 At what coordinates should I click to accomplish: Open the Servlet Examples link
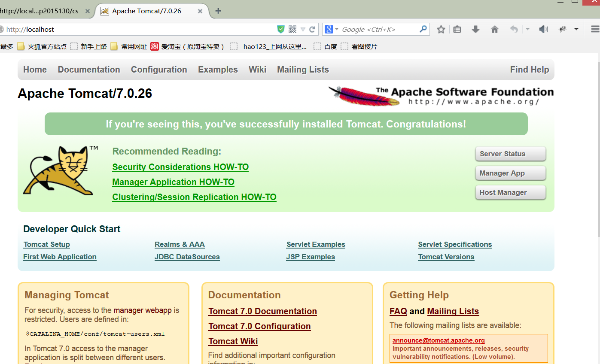[x=316, y=244]
